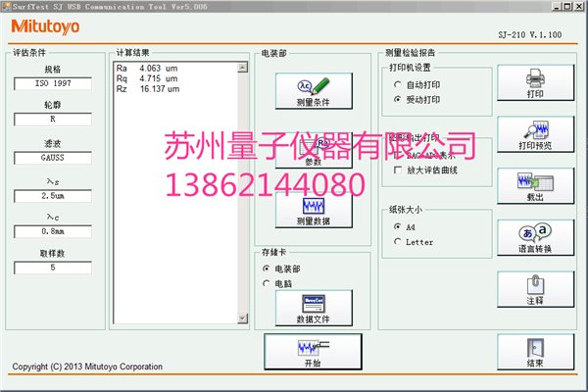Click the 轮廓 R profile field

[53, 120]
